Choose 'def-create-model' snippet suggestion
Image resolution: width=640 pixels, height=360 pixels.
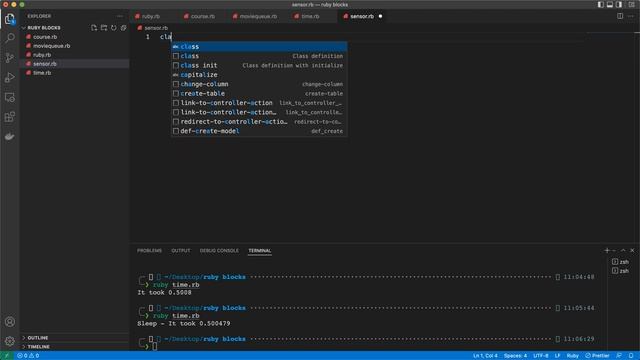coord(259,131)
